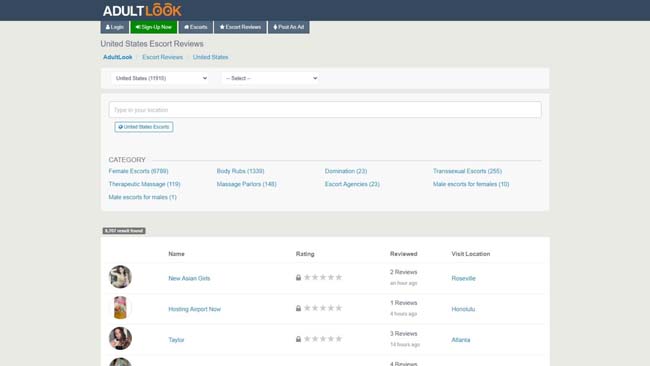
Task: Open Body Rubs category
Action: [x=240, y=171]
